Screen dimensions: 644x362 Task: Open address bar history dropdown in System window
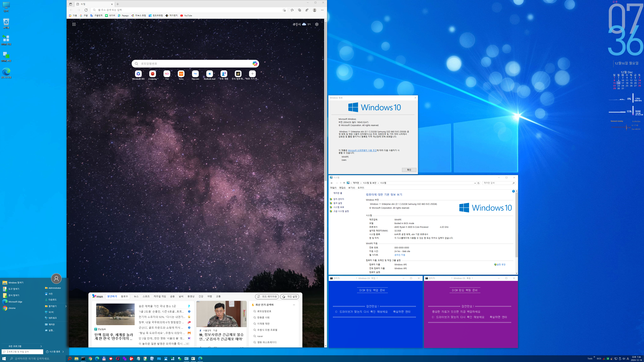(x=475, y=183)
